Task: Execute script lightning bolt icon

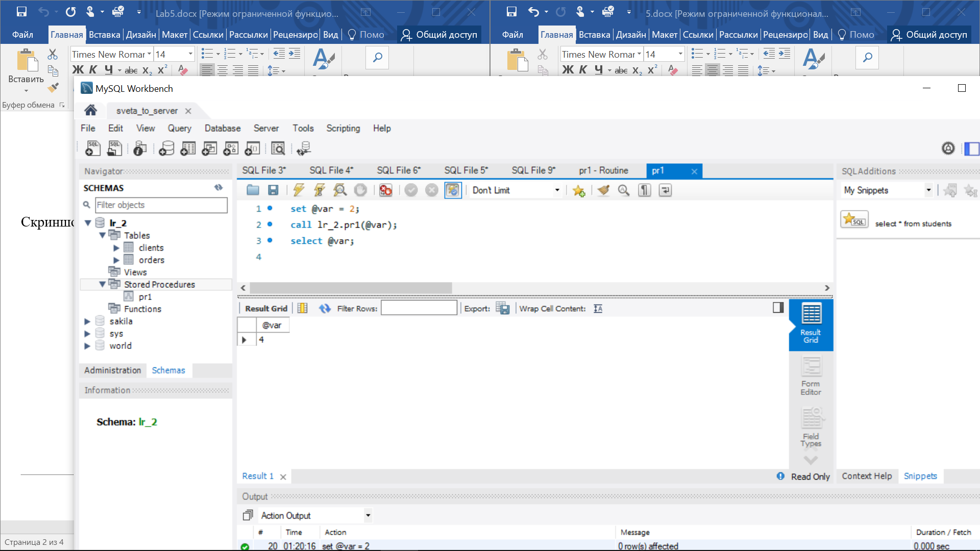Action: click(299, 190)
